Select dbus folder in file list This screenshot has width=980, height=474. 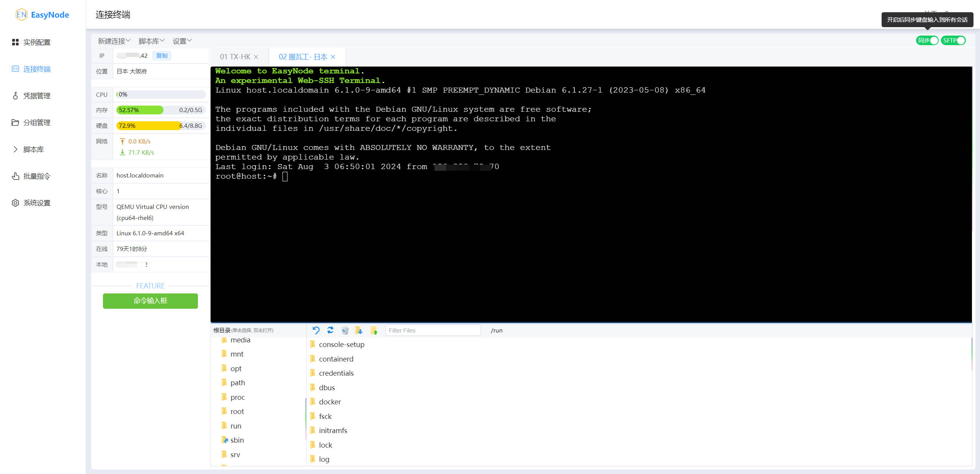click(x=327, y=388)
